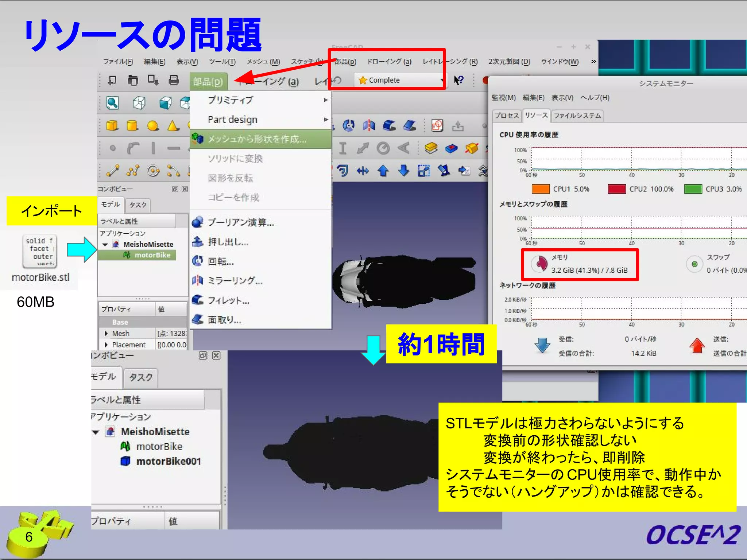Screen dimensions: 747x560
Task: Click the print icon in toolbar
Action: pos(174,80)
